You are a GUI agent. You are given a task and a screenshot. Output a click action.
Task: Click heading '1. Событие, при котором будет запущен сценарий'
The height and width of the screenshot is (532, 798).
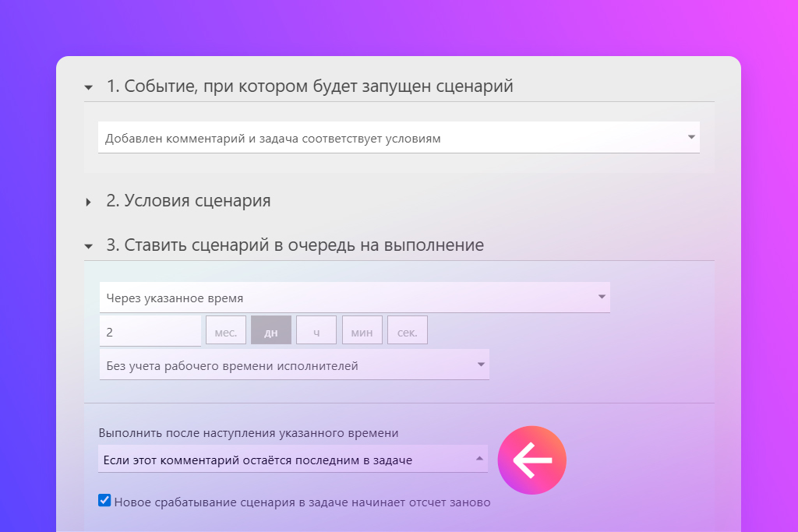[x=309, y=86]
